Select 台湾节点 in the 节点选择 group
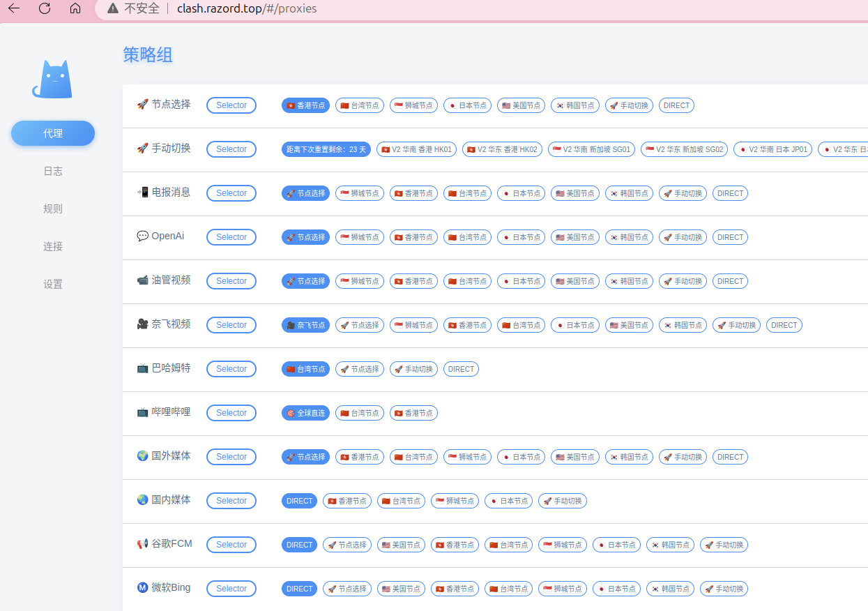Image resolution: width=868 pixels, height=611 pixels. click(359, 105)
